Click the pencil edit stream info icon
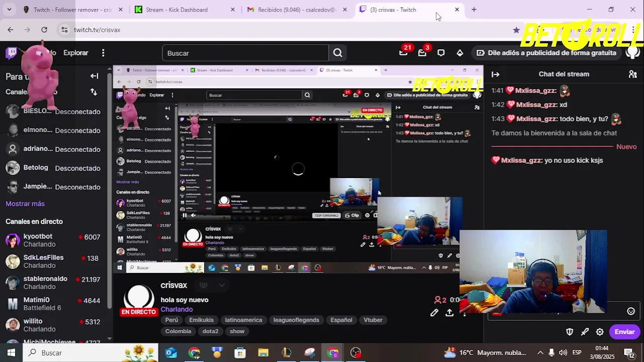Viewport: 644px width, 362px height. (x=434, y=313)
